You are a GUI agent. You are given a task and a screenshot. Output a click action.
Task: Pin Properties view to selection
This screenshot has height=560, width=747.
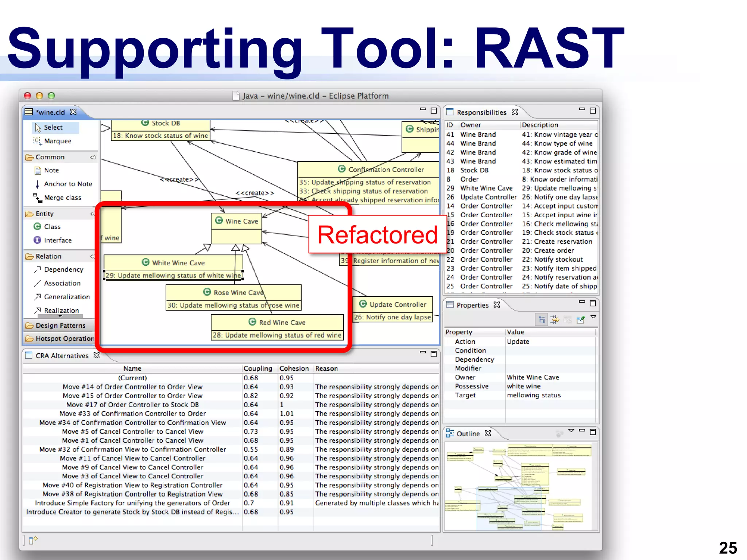click(580, 320)
